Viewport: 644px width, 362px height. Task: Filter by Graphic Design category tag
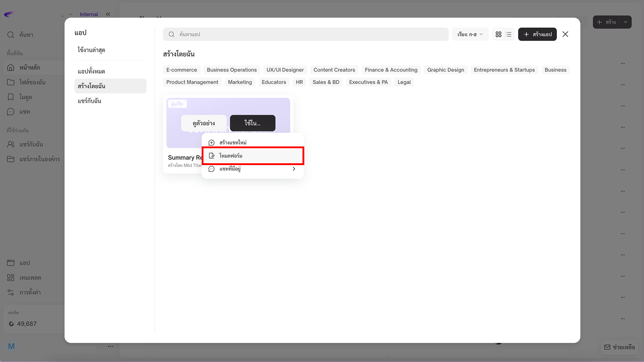446,70
